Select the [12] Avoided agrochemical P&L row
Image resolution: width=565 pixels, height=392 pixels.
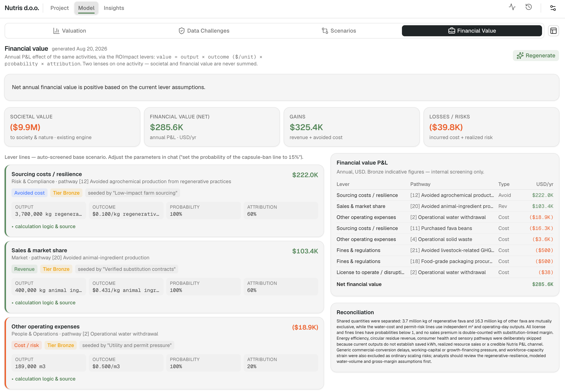pyautogui.click(x=445, y=195)
